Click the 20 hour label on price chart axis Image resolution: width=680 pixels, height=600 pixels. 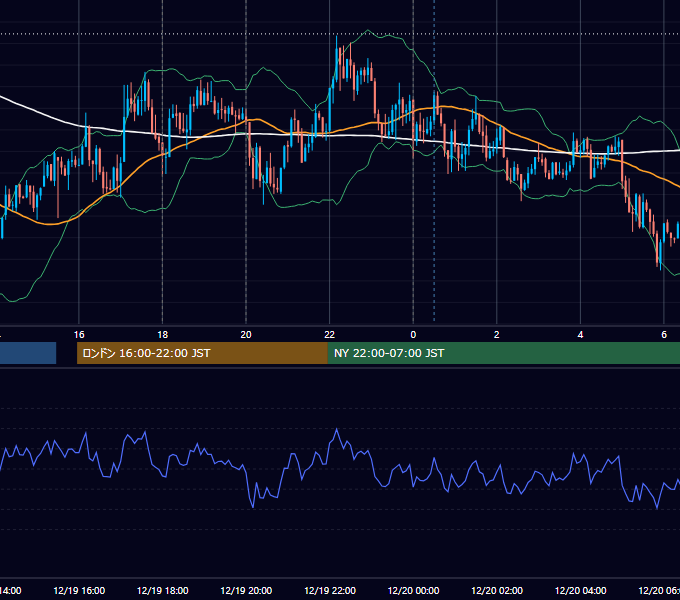tap(246, 334)
